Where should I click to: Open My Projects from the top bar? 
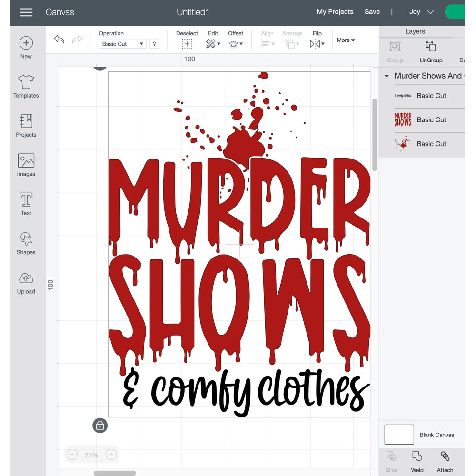(x=335, y=11)
